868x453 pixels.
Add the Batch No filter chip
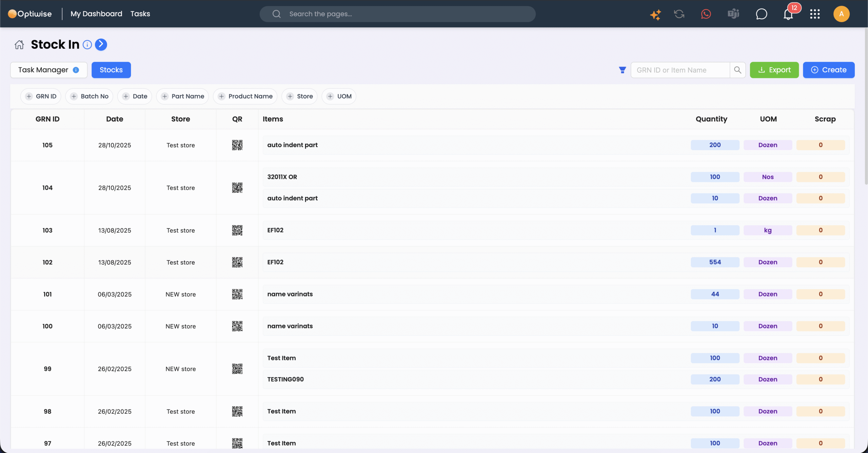89,96
